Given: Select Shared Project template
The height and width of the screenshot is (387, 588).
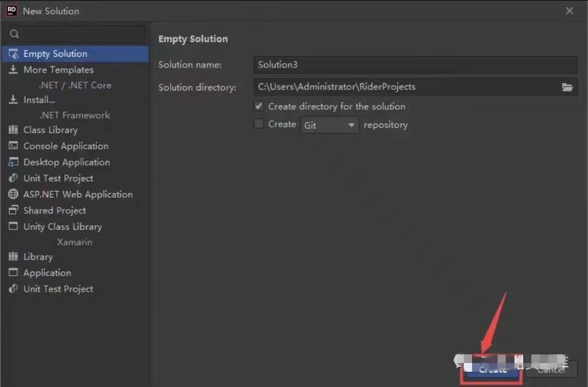Looking at the screenshot, I should (75, 211).
